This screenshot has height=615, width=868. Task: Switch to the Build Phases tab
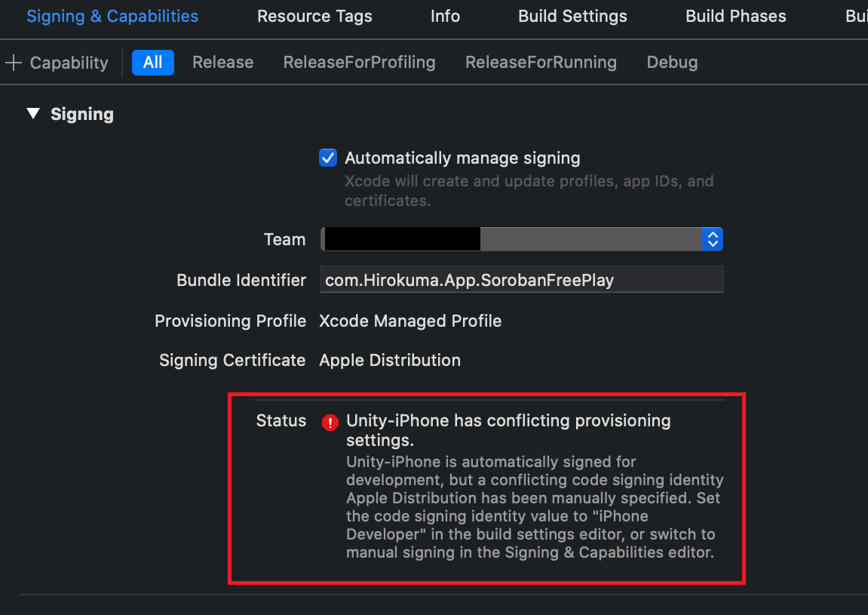click(x=735, y=17)
